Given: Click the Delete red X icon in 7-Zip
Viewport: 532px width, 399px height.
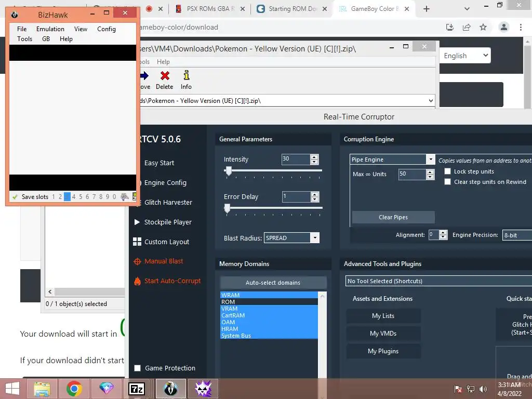Looking at the screenshot, I should pyautogui.click(x=165, y=75).
